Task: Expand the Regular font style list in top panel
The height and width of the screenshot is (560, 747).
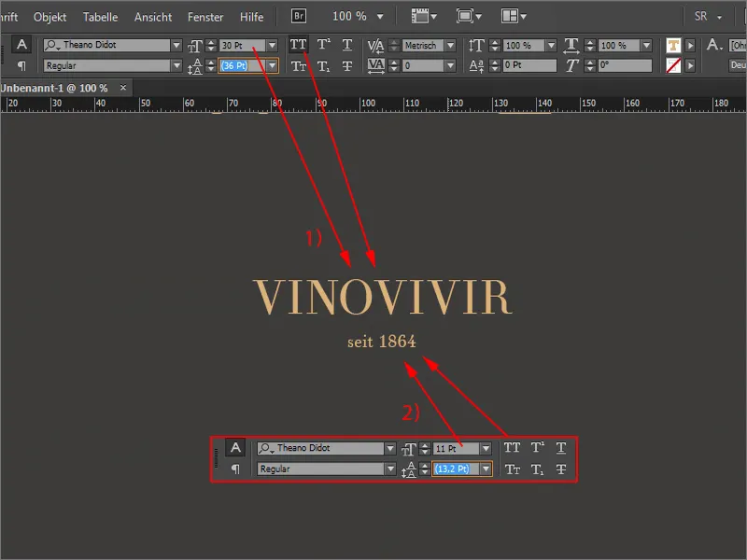Action: point(176,65)
